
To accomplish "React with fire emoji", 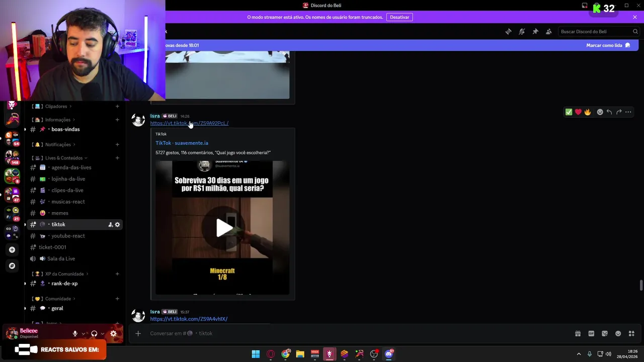I will tap(588, 112).
